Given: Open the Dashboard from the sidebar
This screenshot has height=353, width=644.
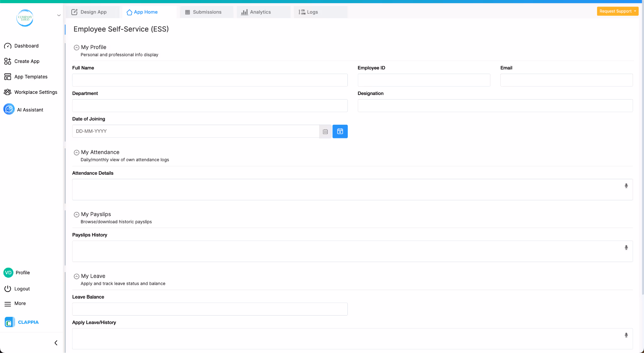Looking at the screenshot, I should tap(26, 46).
